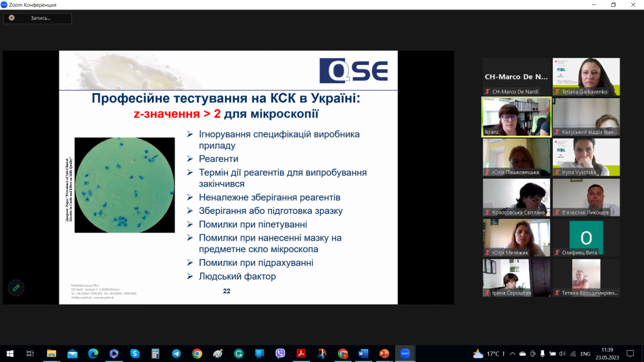
Task: Open Google Chrome from the taskbar
Action: point(197,353)
